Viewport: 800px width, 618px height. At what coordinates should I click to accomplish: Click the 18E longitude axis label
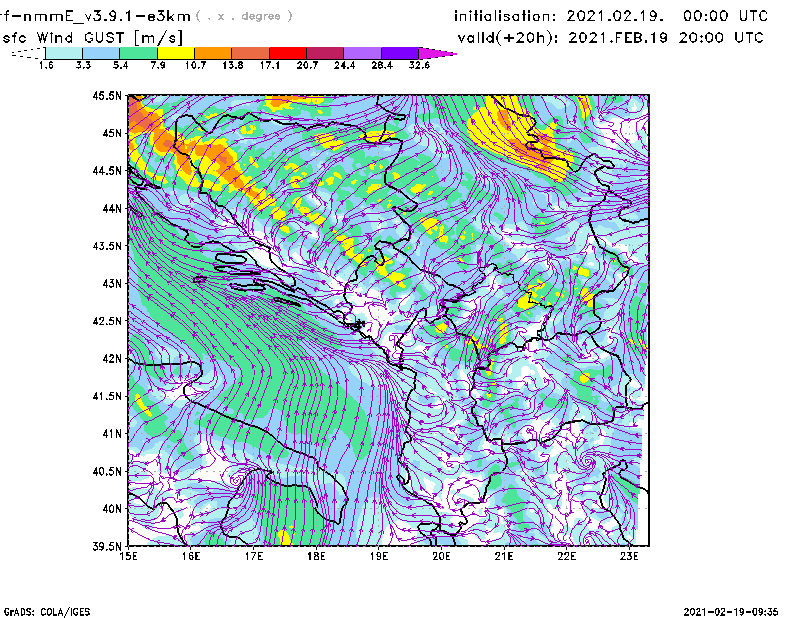(316, 556)
